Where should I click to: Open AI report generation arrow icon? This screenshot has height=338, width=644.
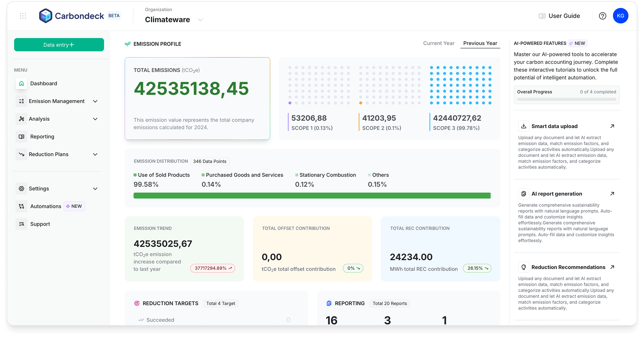[x=612, y=194]
